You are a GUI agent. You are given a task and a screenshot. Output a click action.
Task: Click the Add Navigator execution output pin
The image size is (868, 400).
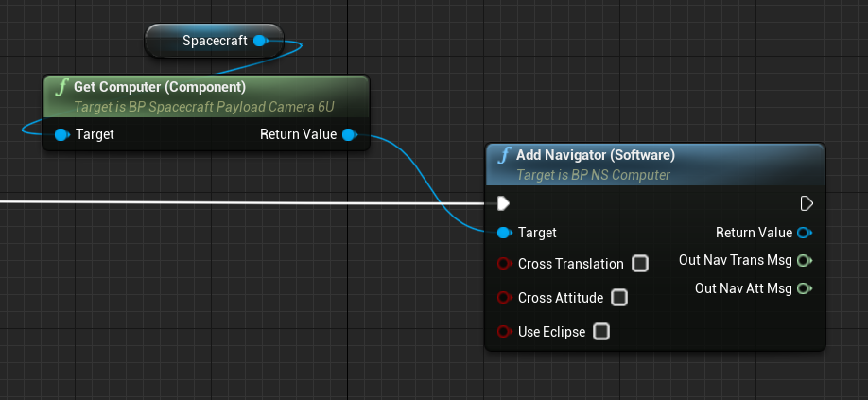coord(807,203)
